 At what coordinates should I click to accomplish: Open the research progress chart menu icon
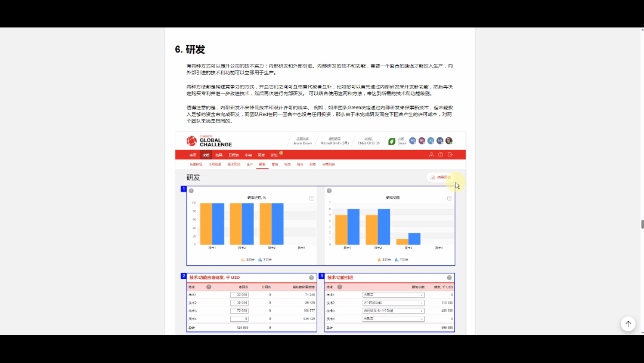pos(312,198)
